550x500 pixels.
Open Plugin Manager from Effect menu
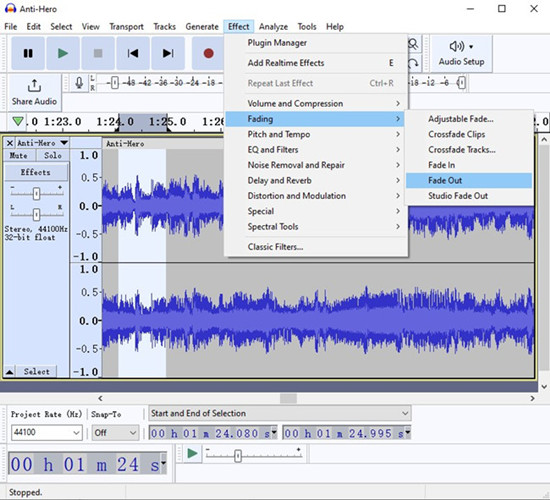point(316,43)
